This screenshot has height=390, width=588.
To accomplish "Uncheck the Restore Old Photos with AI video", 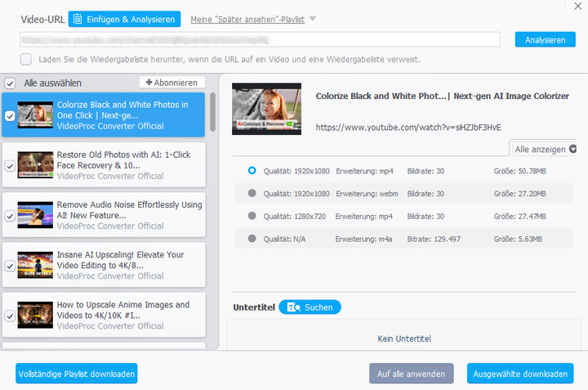I will pos(10,165).
